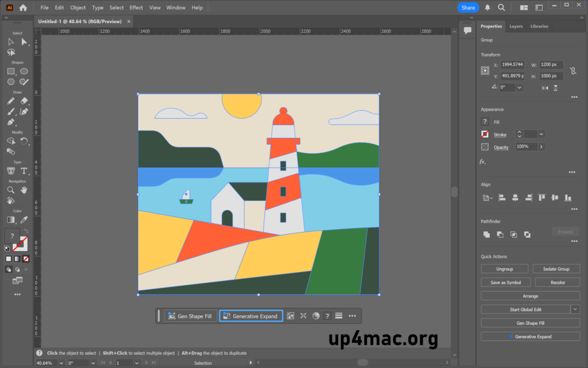The image size is (588, 368).
Task: Toggle the constrain width and height proportions link
Action: click(x=573, y=71)
